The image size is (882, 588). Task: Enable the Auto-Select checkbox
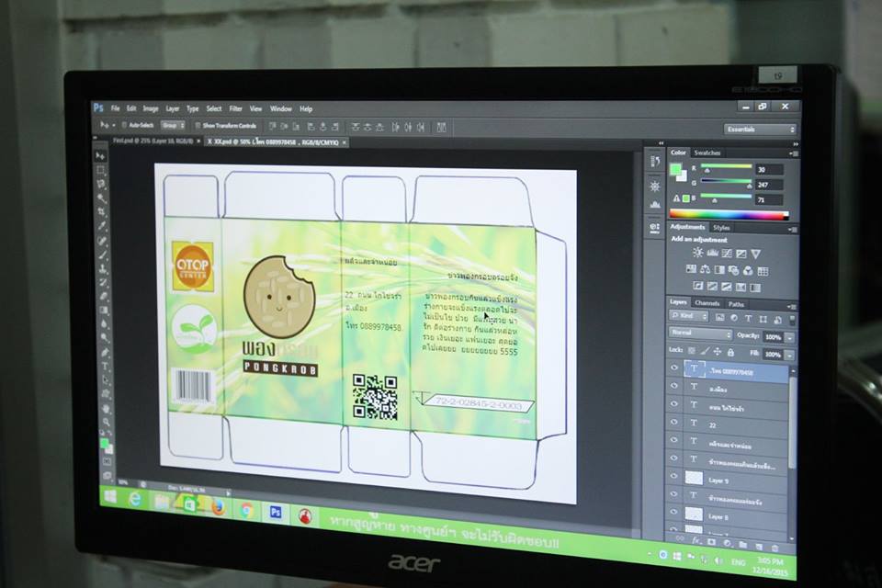click(124, 124)
